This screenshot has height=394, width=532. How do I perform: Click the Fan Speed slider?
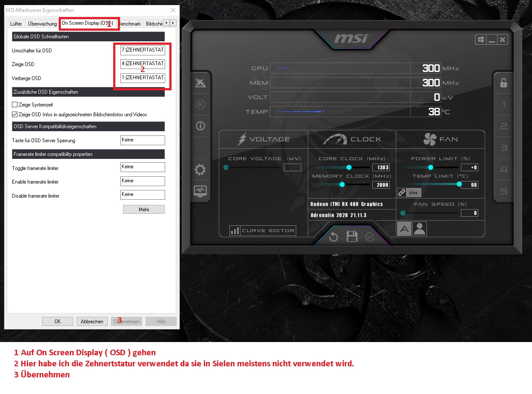tap(430, 213)
